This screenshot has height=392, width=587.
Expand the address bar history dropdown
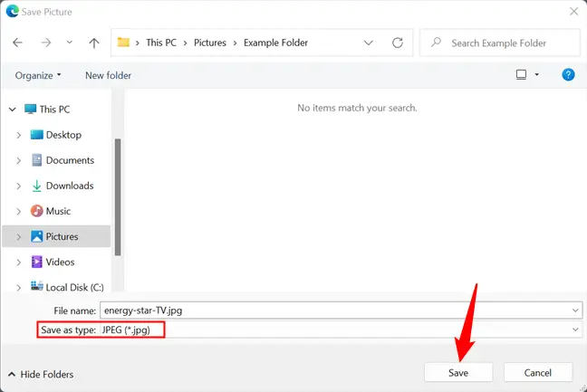(x=369, y=43)
